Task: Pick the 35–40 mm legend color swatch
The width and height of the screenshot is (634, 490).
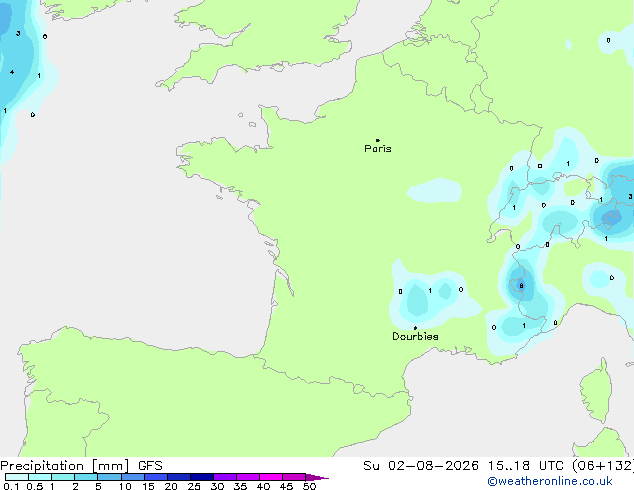Action: (247, 477)
